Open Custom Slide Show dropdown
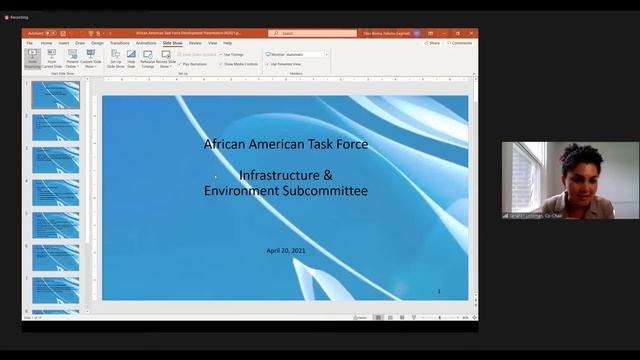Screen dimensions: 640x360 pyautogui.click(x=91, y=59)
